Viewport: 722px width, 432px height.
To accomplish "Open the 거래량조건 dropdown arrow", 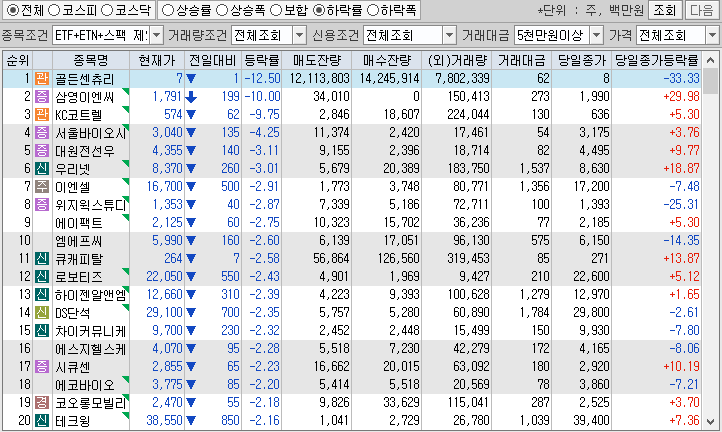I will 299,35.
